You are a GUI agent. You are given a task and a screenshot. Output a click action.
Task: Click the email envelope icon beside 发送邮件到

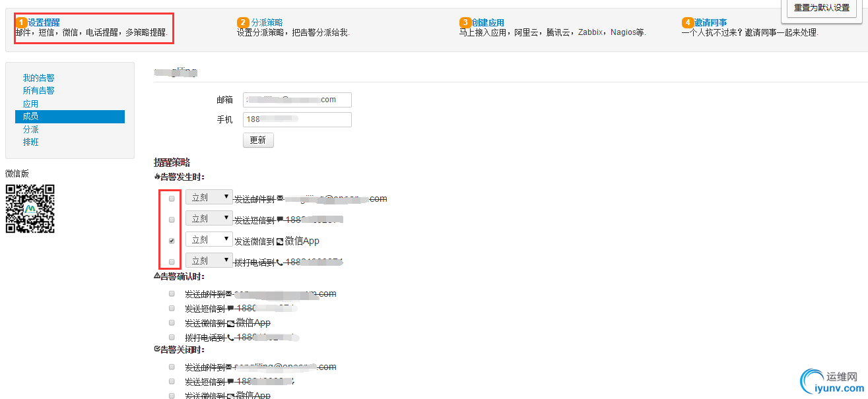[280, 198]
